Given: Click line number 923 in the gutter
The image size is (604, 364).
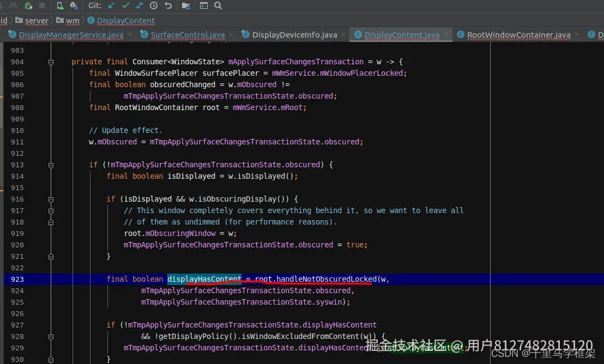Looking at the screenshot, I should click(17, 279).
